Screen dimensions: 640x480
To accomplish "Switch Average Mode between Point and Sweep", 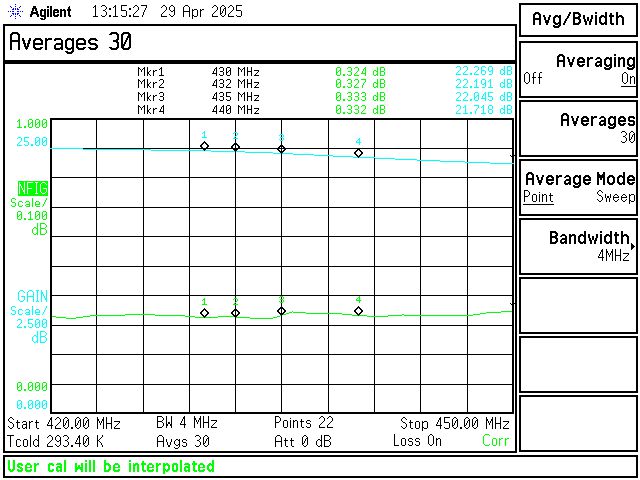I will (578, 188).
